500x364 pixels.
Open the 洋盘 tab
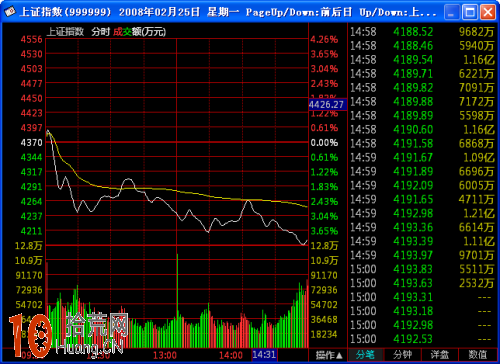tap(440, 355)
